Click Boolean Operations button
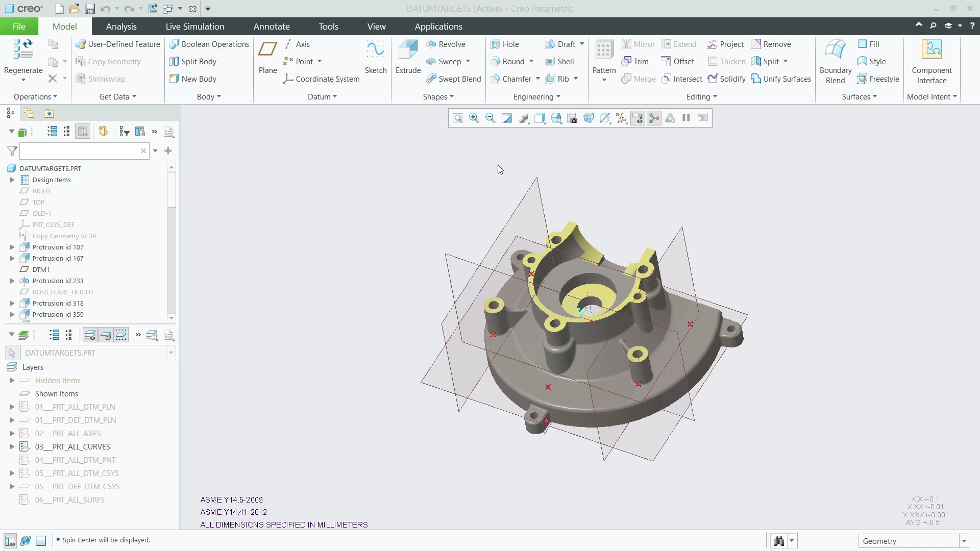980x551 pixels. [x=209, y=44]
